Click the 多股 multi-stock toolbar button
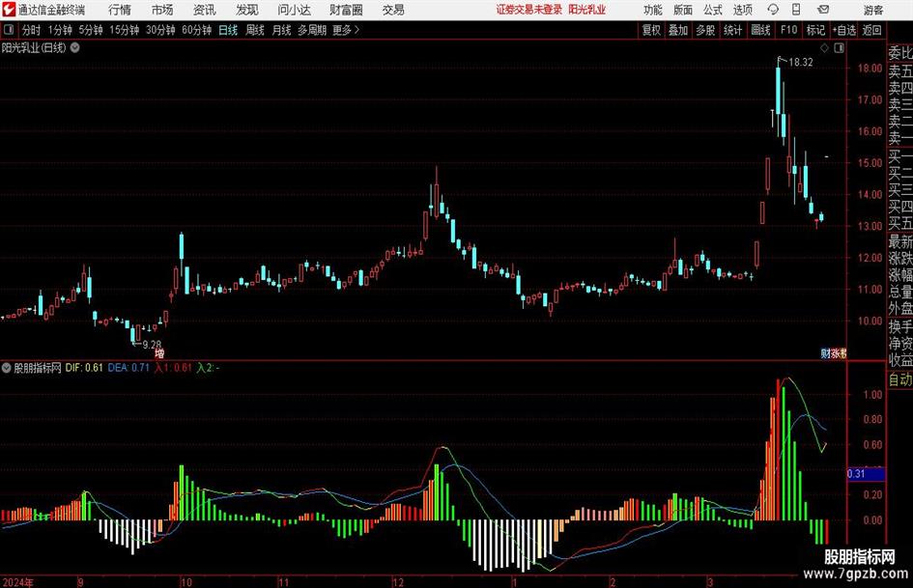 coord(705,30)
